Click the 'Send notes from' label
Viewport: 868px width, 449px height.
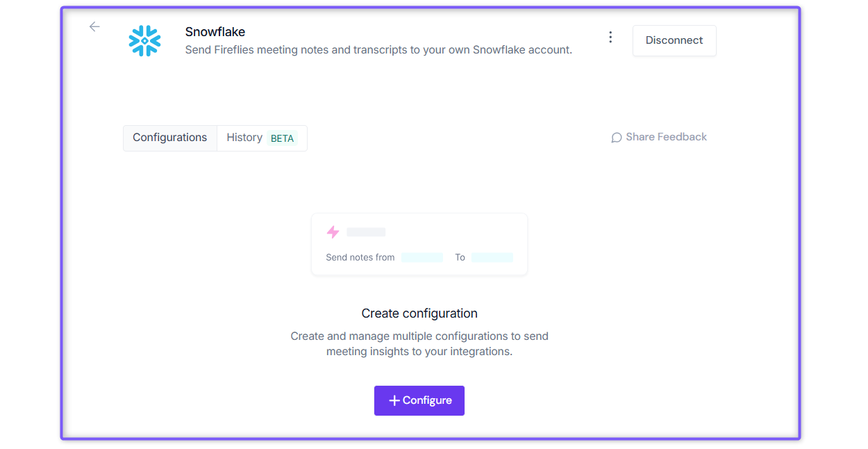point(360,257)
